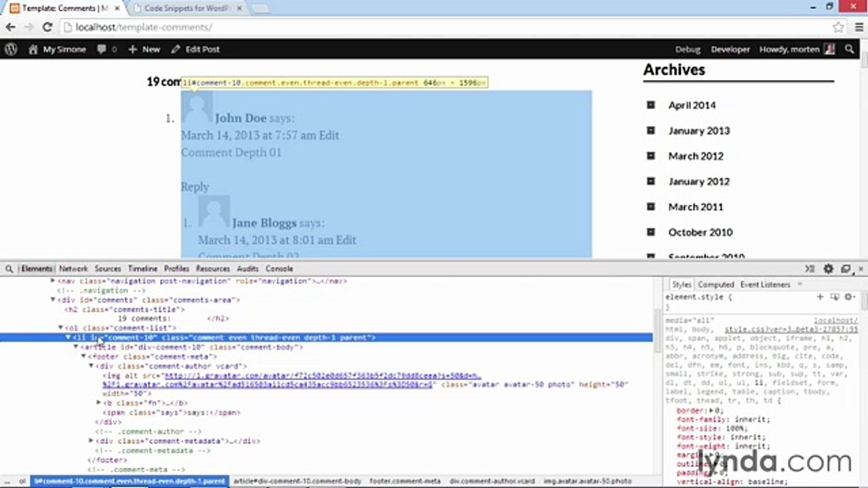Open the October 2010 archive link
This screenshot has height=488, width=868.
(701, 232)
